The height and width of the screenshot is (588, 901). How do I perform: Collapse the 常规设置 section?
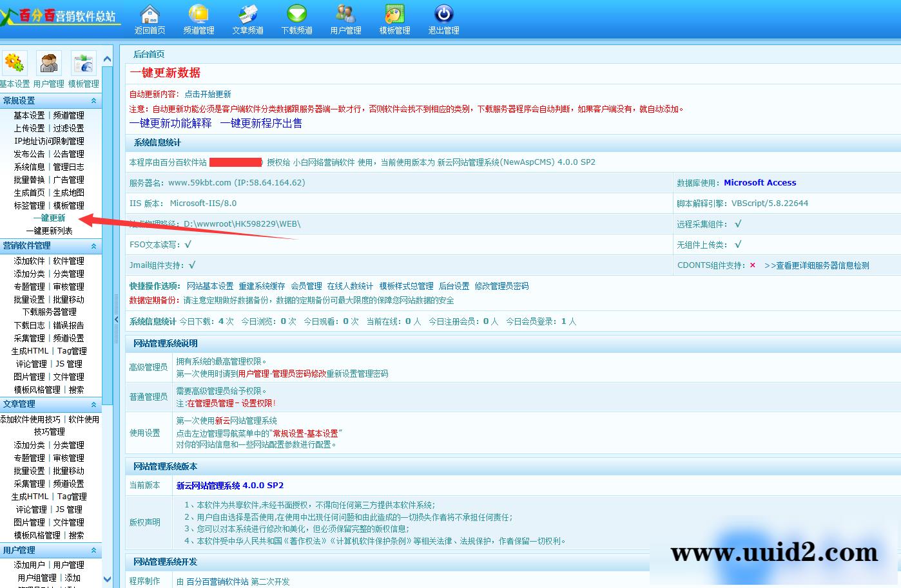tap(95, 100)
